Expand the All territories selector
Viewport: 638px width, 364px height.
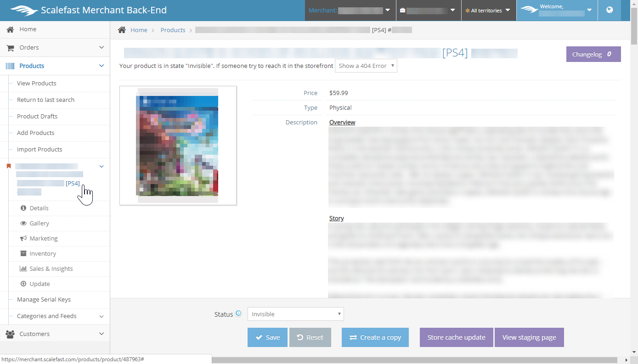(488, 10)
